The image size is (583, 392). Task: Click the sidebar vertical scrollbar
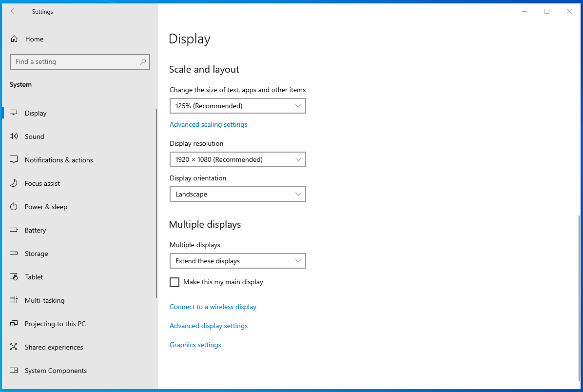(156, 203)
